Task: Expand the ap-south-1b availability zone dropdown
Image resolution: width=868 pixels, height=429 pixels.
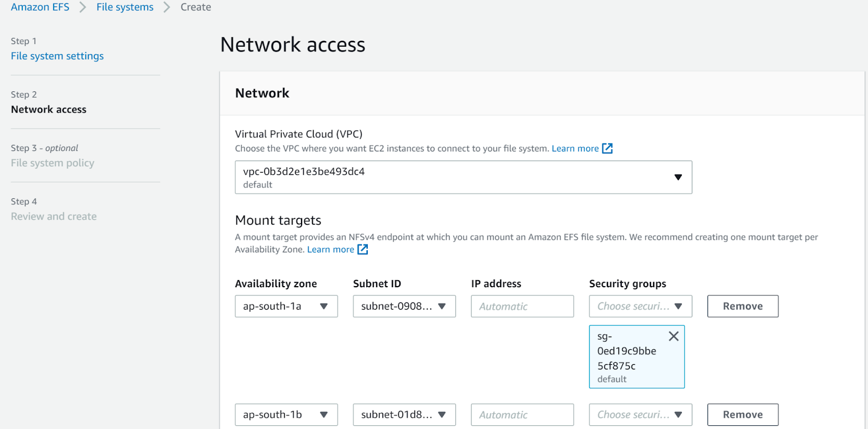Action: coord(286,414)
